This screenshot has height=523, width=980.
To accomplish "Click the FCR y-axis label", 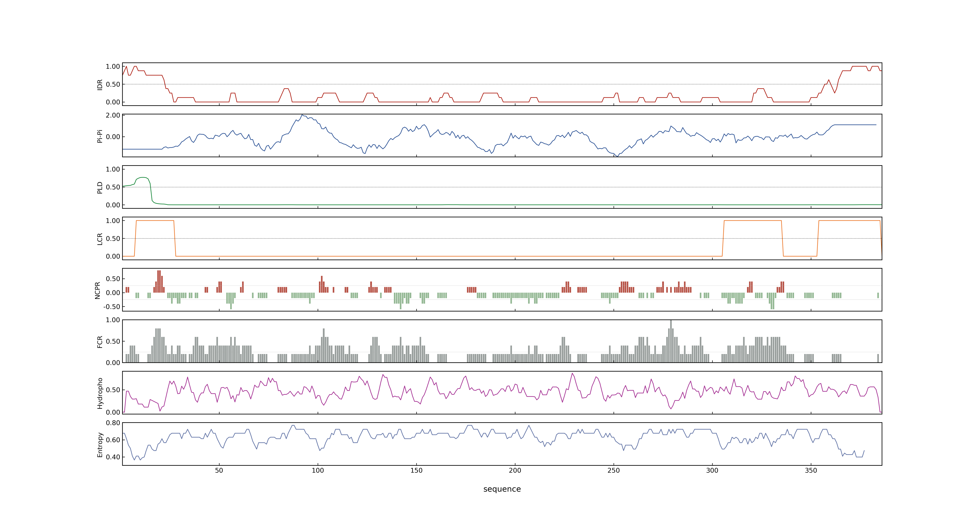I will tap(100, 341).
